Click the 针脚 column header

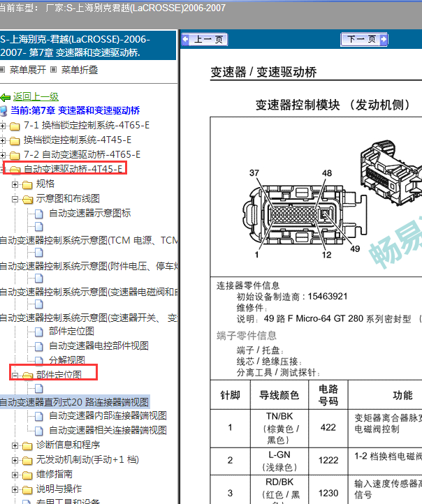(x=231, y=394)
